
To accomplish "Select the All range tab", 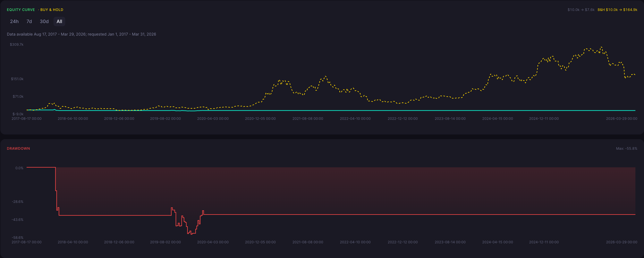I will pos(59,21).
